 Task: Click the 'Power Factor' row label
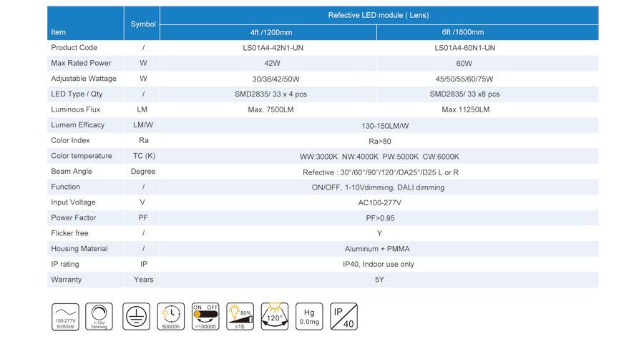click(74, 218)
